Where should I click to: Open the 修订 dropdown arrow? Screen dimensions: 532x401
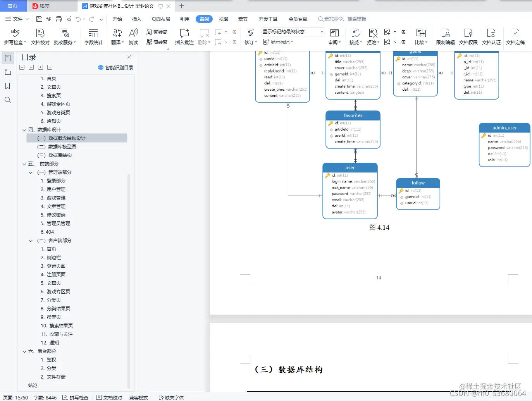coord(256,42)
